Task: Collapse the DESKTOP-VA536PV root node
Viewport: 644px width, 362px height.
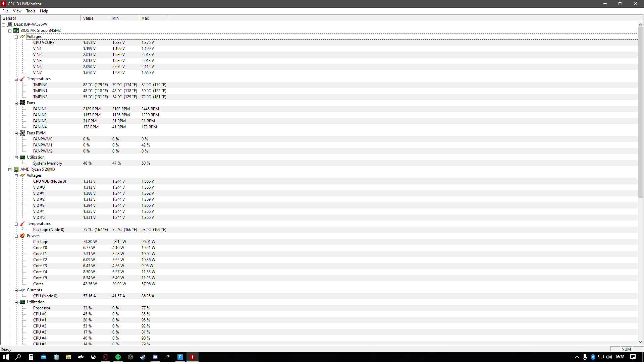Action: tap(4, 25)
